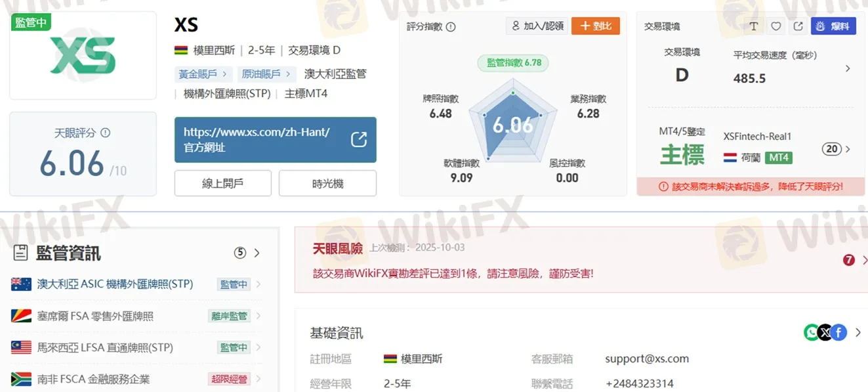
Task: Expand the 塞席爾 FSA row chevron
Action: point(258,316)
